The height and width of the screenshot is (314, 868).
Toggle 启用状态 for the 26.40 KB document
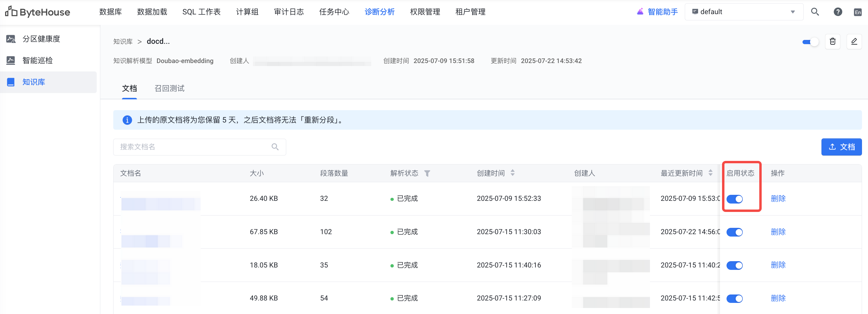[x=734, y=199]
